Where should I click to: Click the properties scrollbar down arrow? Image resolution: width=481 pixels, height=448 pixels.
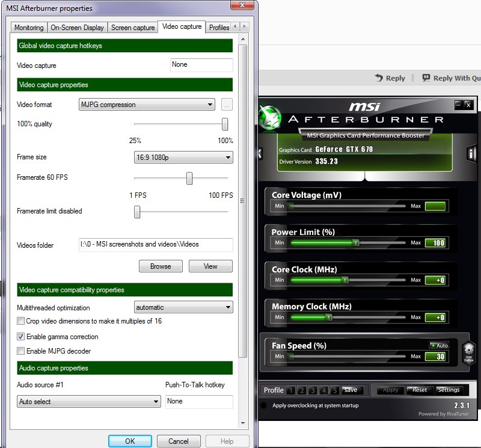243,423
